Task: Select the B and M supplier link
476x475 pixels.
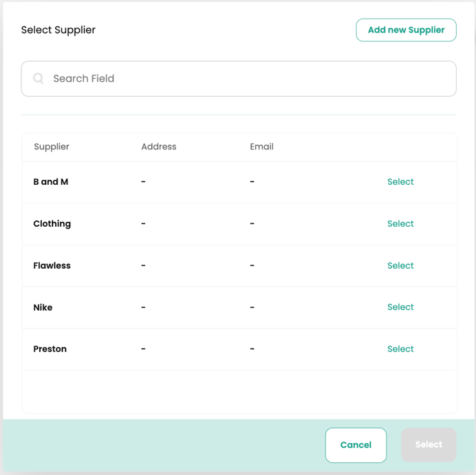Action: (400, 182)
